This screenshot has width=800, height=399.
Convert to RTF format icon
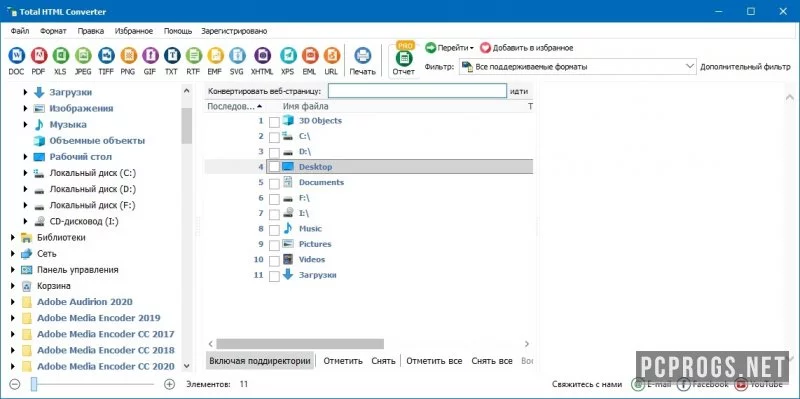(194, 55)
